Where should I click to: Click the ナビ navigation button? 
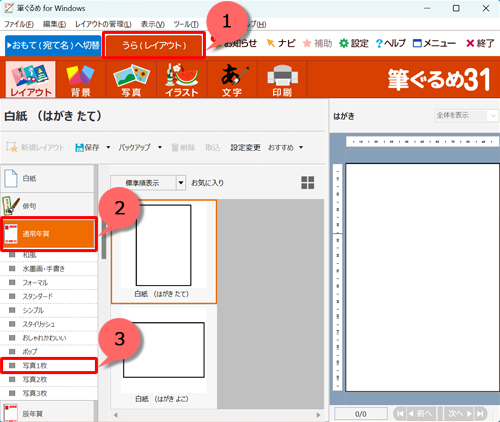281,43
